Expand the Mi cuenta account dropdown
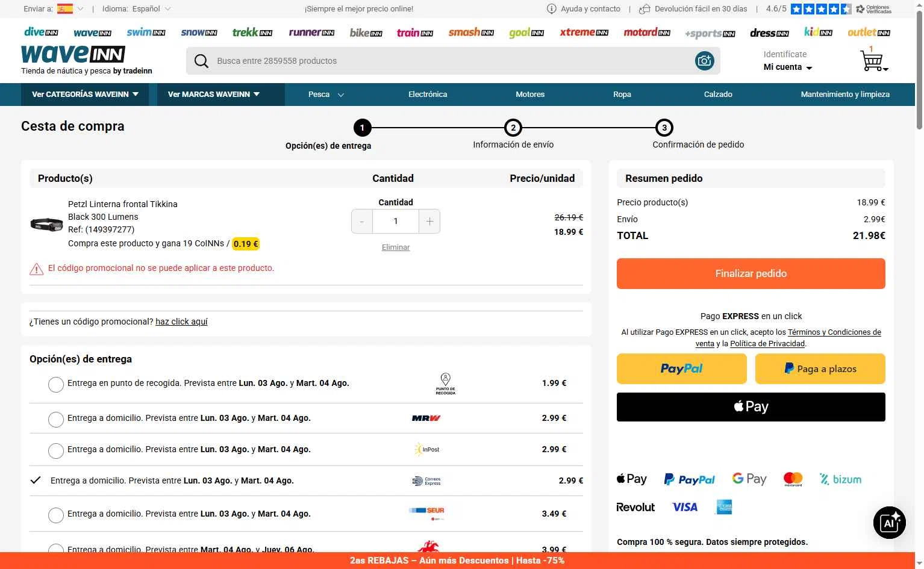This screenshot has width=924, height=569. pyautogui.click(x=788, y=67)
